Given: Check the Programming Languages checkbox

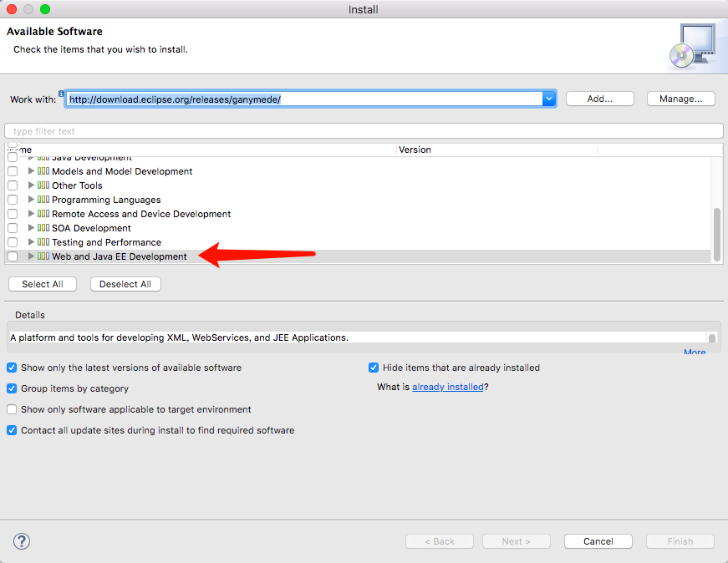Looking at the screenshot, I should pyautogui.click(x=13, y=200).
